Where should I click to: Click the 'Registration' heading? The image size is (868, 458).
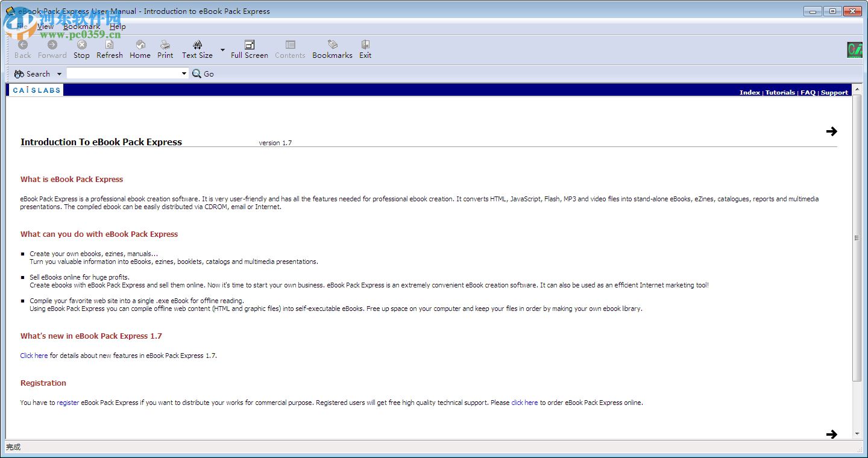43,383
